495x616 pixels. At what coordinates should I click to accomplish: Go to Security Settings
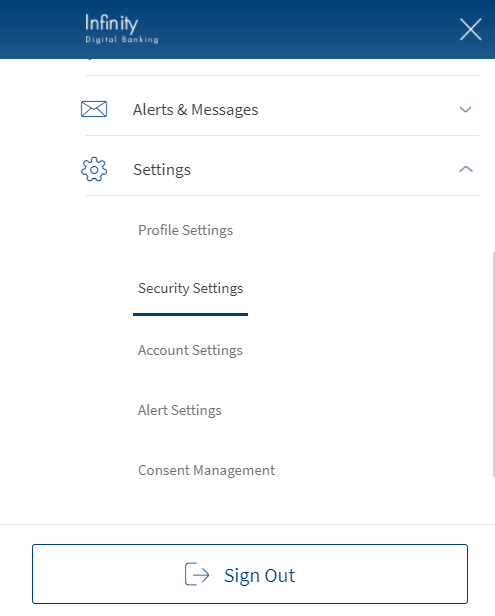tap(191, 288)
